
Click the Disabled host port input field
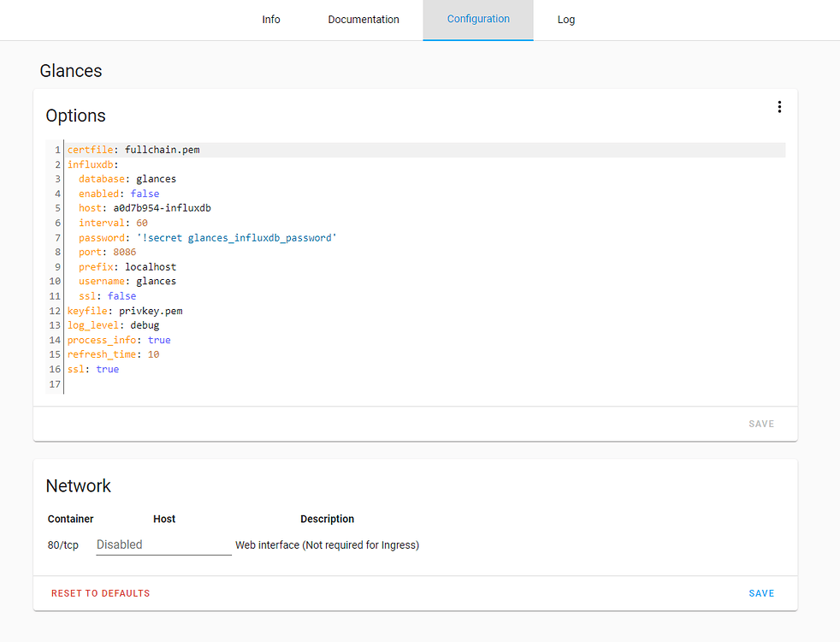pyautogui.click(x=163, y=544)
